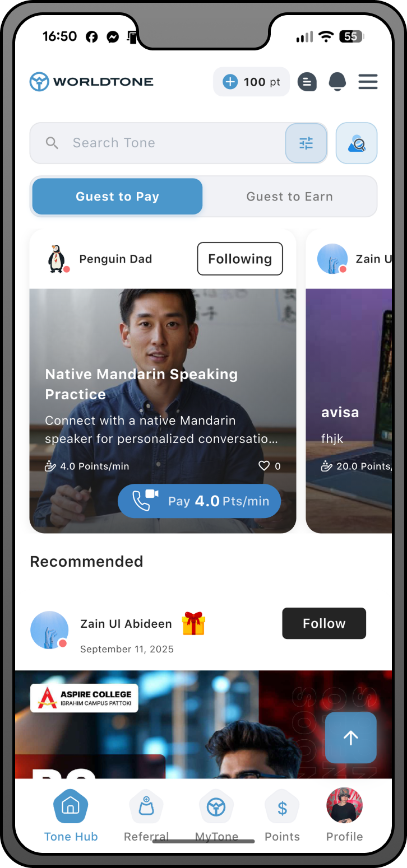Open the hamburger menu
The height and width of the screenshot is (868, 407).
pos(368,82)
